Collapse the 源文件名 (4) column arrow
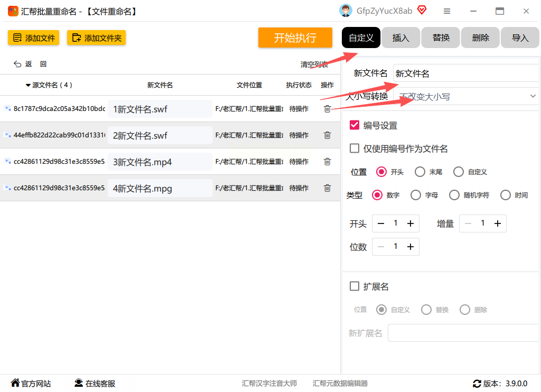The width and height of the screenshot is (541, 392). point(28,85)
